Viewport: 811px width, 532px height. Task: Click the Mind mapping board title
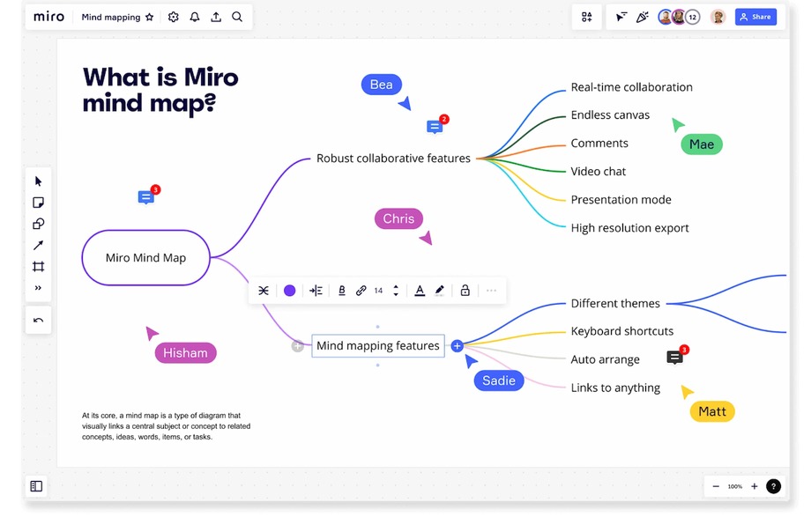tap(111, 17)
